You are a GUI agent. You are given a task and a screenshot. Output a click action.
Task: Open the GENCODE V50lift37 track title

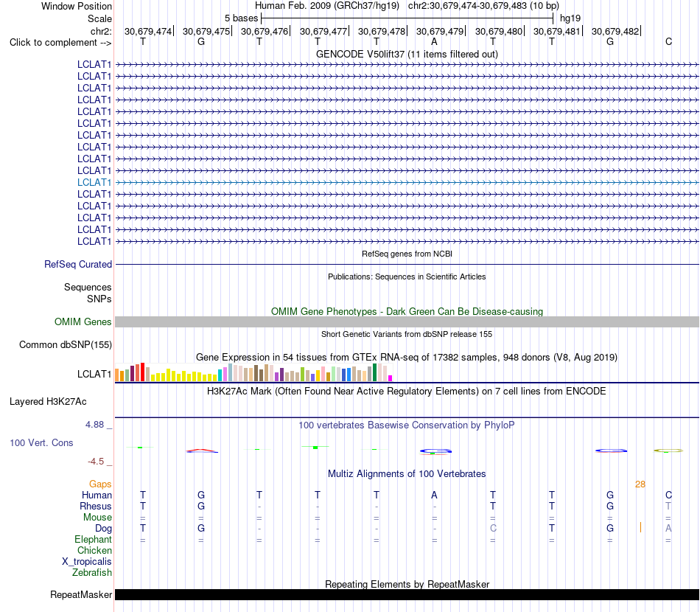(x=407, y=54)
